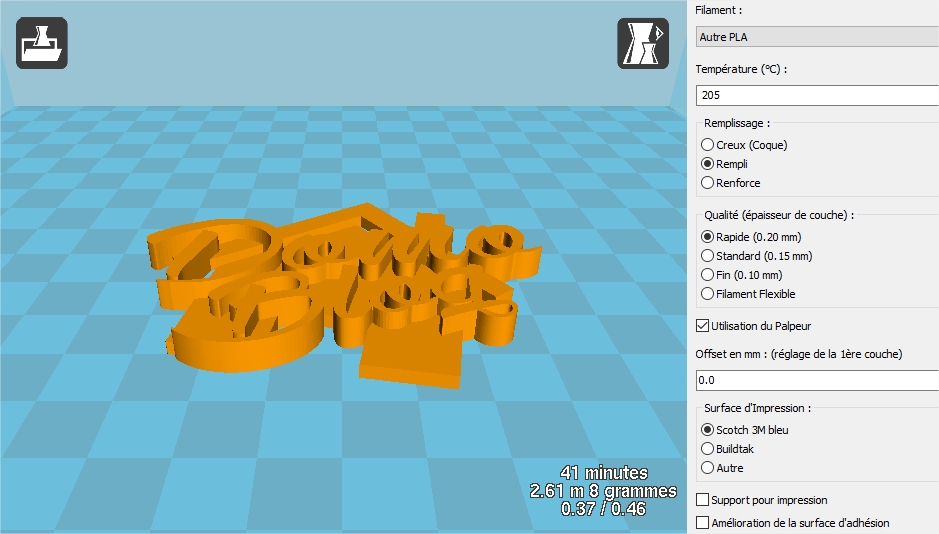Open the view mode icon
939x534 pixels.
coord(642,44)
